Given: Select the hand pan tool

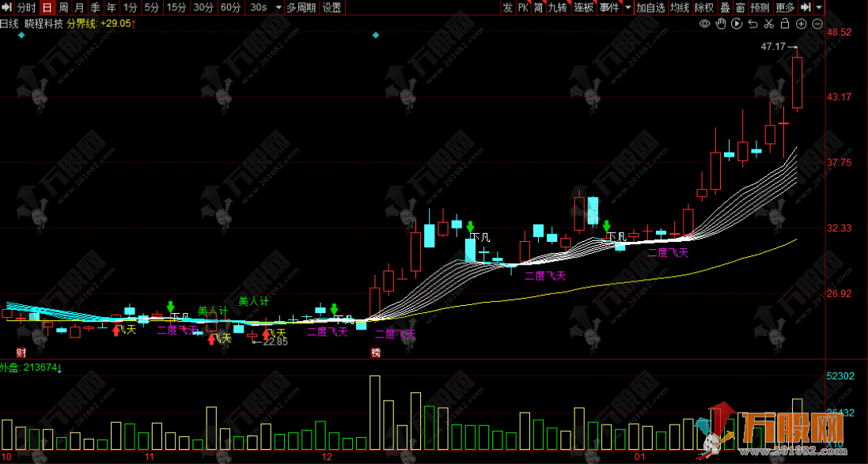Looking at the screenshot, I should point(721,24).
